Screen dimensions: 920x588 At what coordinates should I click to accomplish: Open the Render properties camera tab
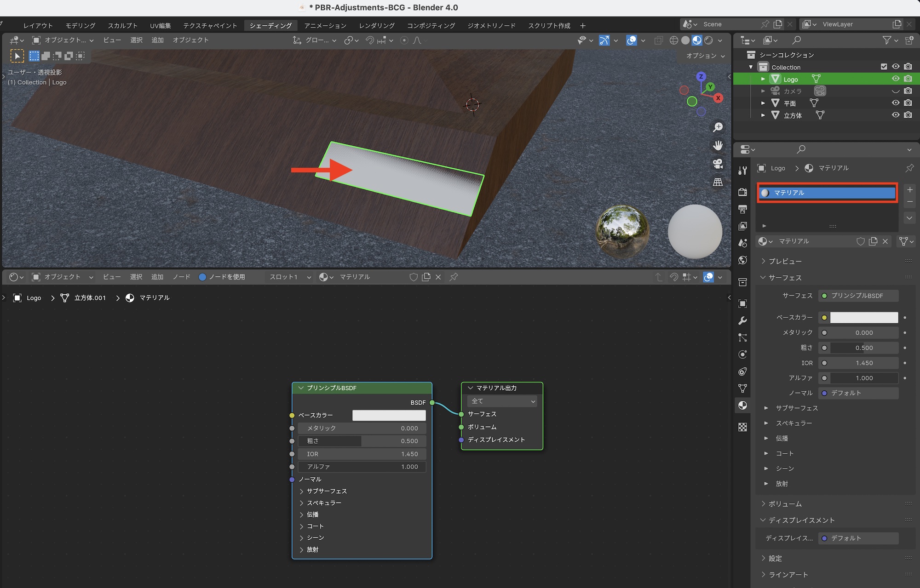[x=742, y=192]
